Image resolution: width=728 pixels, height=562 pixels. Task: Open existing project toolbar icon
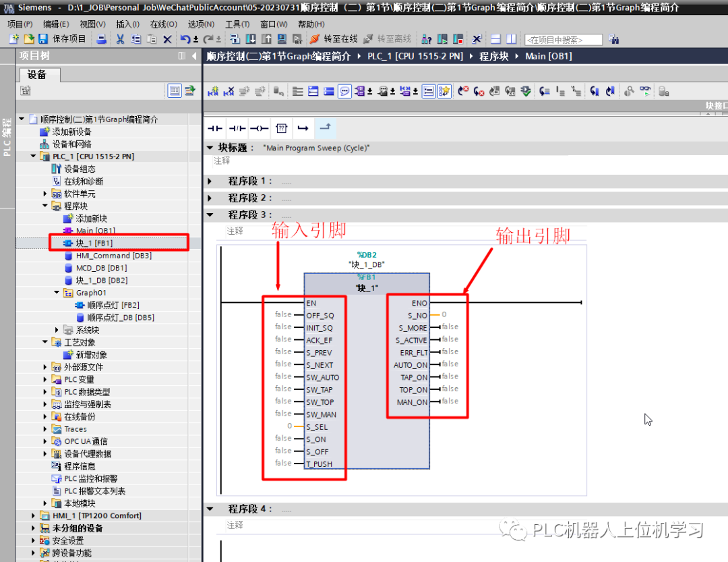pyautogui.click(x=29, y=39)
